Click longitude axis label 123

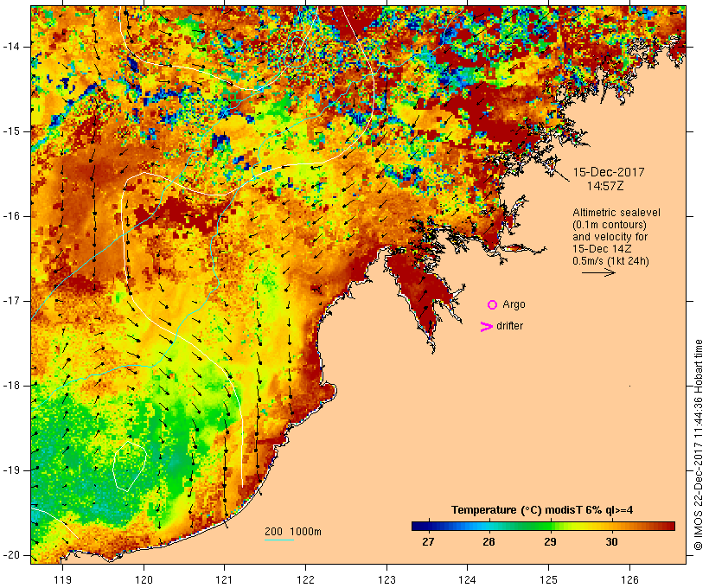(386, 579)
